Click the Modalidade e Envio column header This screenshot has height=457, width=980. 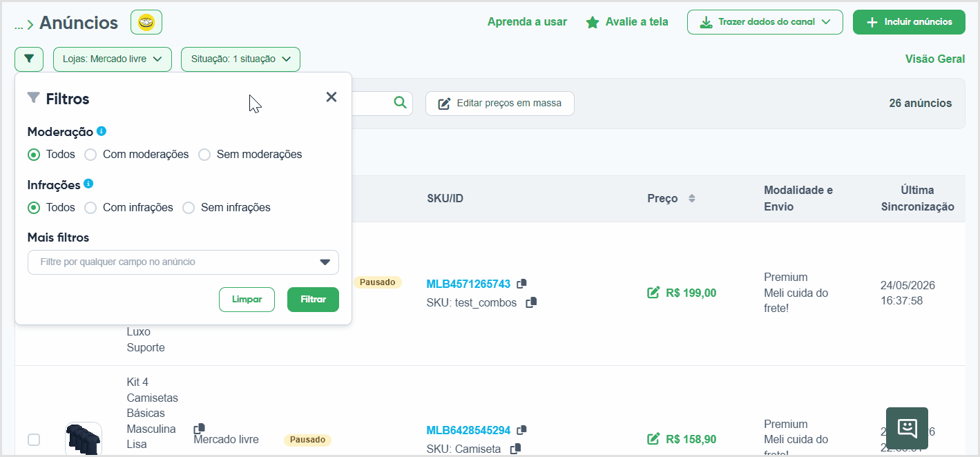coord(798,198)
